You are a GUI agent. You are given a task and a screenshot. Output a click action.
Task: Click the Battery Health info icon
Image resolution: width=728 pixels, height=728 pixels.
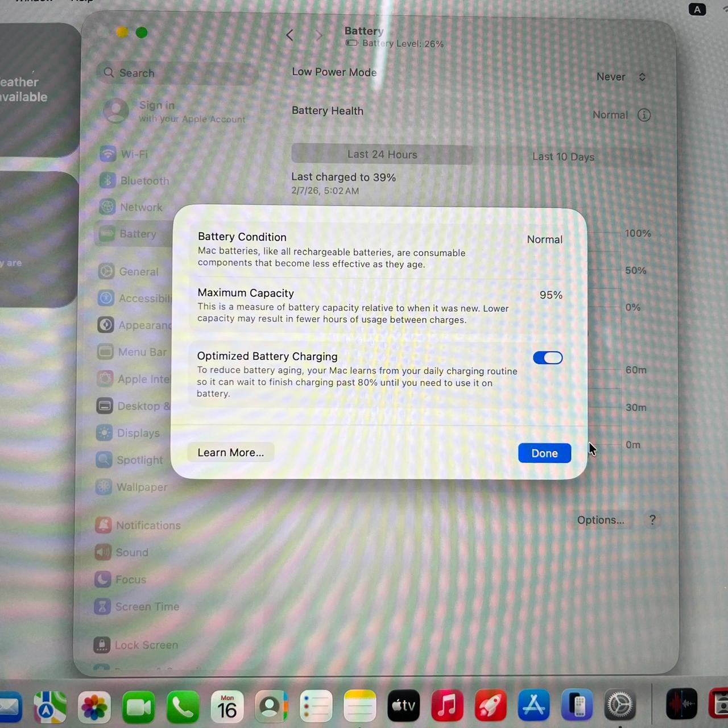click(x=644, y=115)
